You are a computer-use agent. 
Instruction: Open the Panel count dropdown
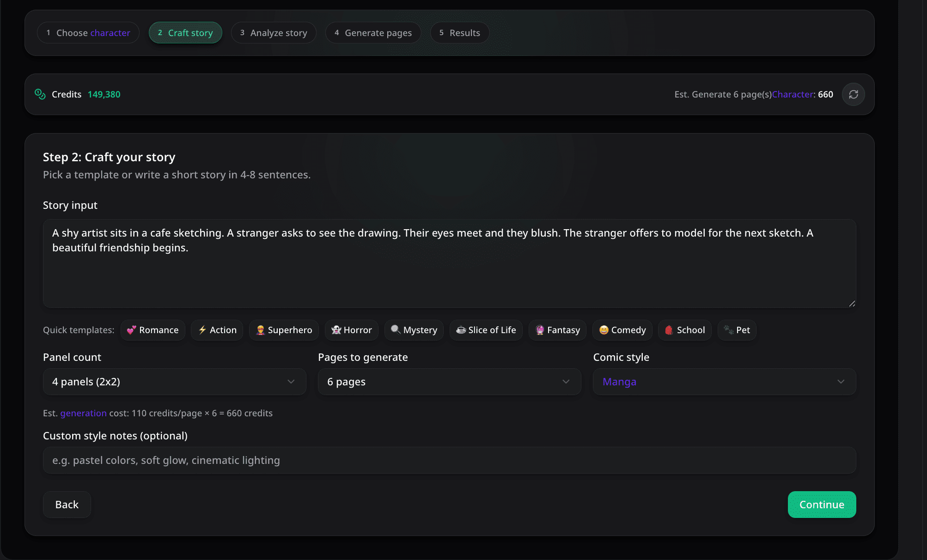point(174,382)
